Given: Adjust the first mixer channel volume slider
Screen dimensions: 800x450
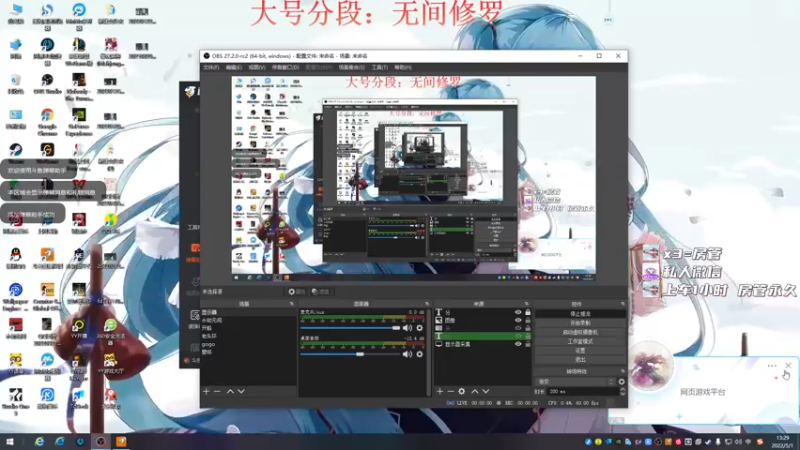Looking at the screenshot, I should click(350, 328).
